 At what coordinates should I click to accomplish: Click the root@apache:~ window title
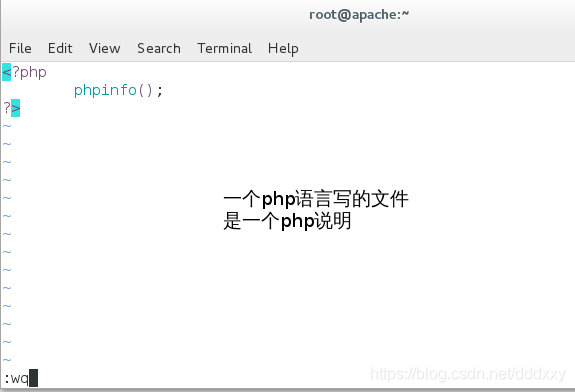click(359, 15)
